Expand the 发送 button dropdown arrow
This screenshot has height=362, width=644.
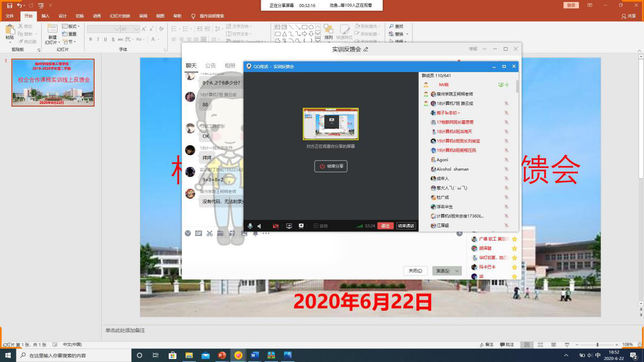(x=457, y=271)
